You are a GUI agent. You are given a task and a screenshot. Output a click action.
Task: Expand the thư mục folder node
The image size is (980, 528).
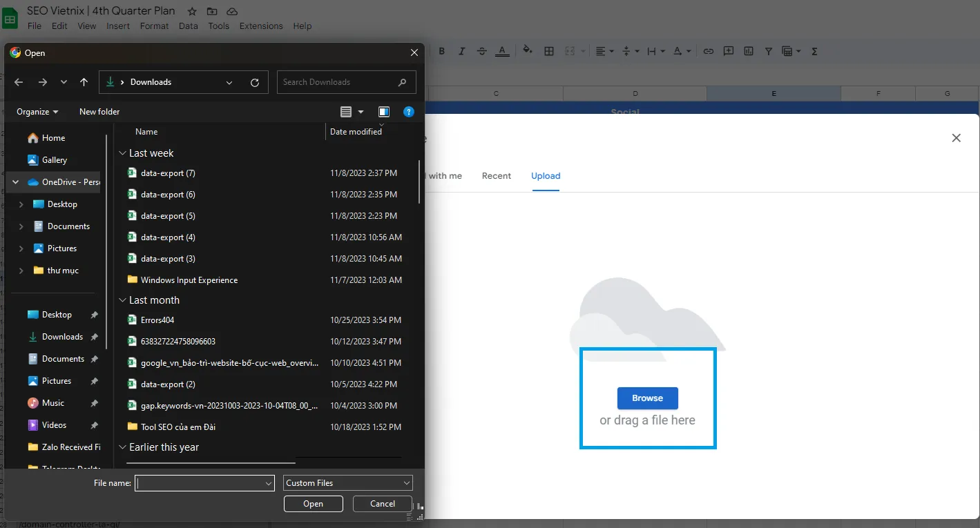21,271
